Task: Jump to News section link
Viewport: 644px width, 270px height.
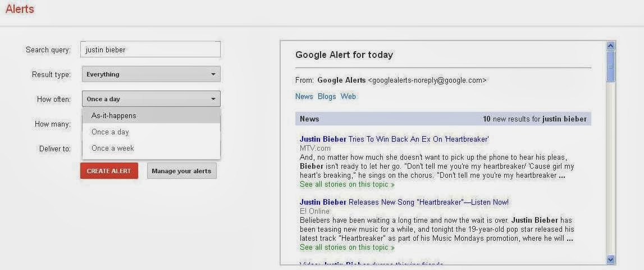Action: [304, 96]
